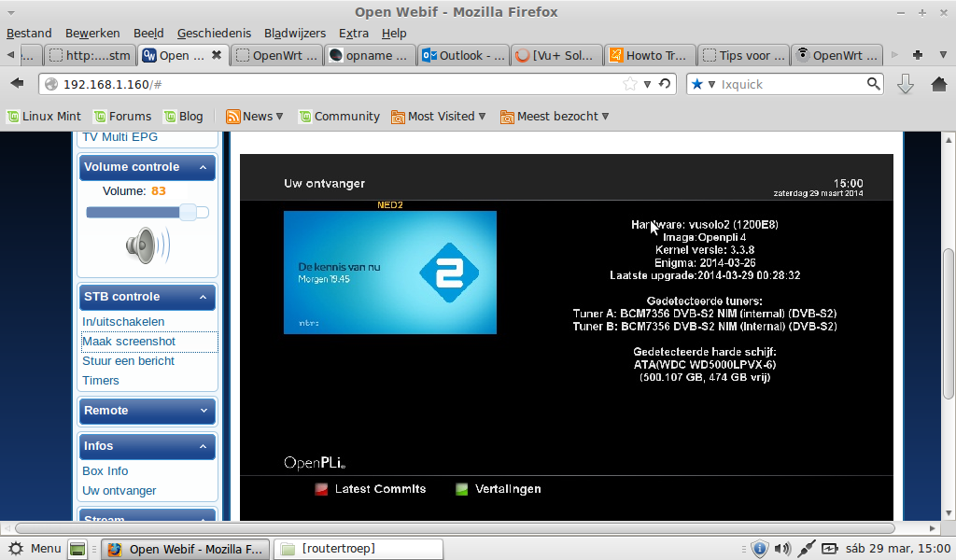Open the Uw ontvanger link
This screenshot has width=956, height=560.
coord(119,491)
